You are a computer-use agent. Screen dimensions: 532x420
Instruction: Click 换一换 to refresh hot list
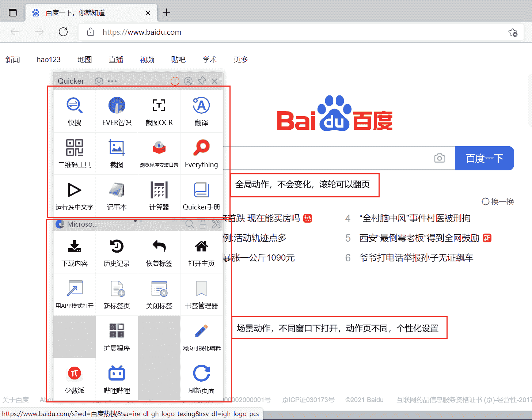498,201
